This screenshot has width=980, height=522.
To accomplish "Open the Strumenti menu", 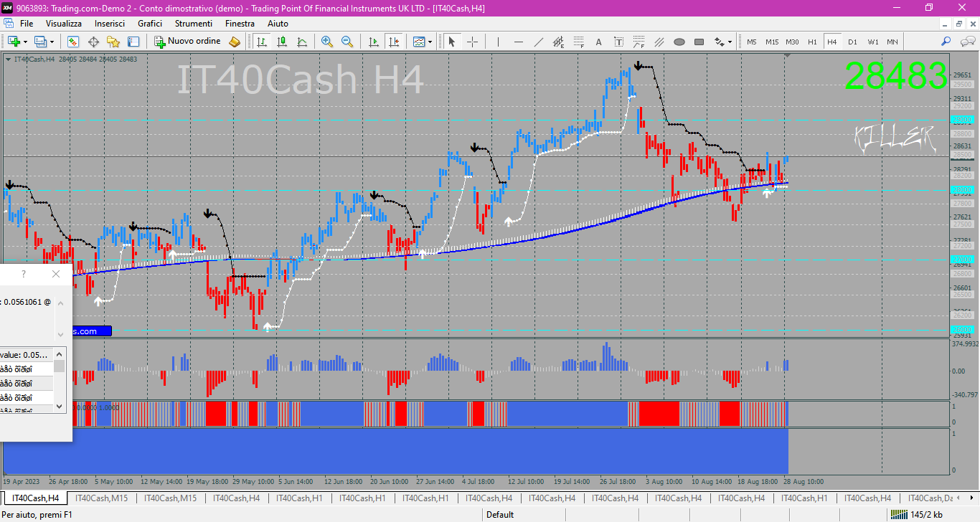I will (194, 24).
